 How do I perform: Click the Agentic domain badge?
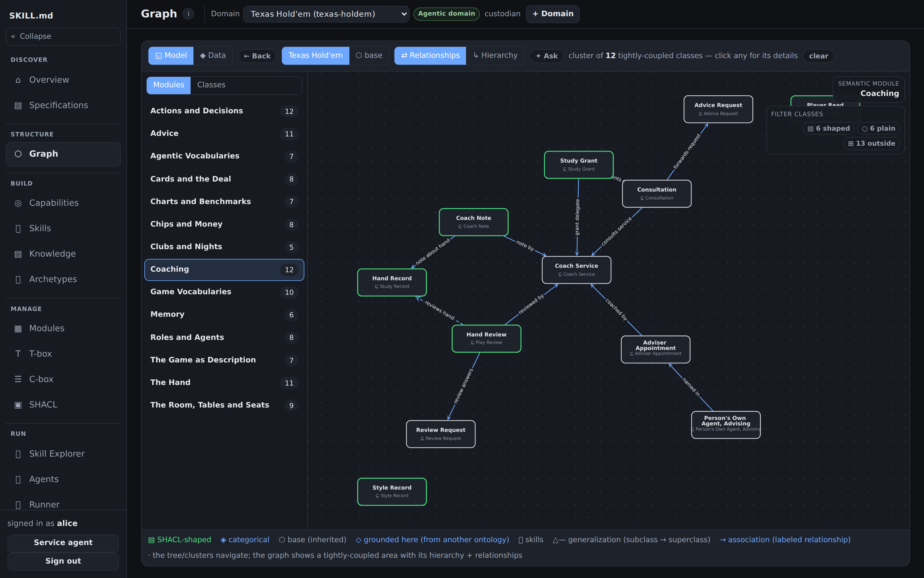(x=446, y=14)
